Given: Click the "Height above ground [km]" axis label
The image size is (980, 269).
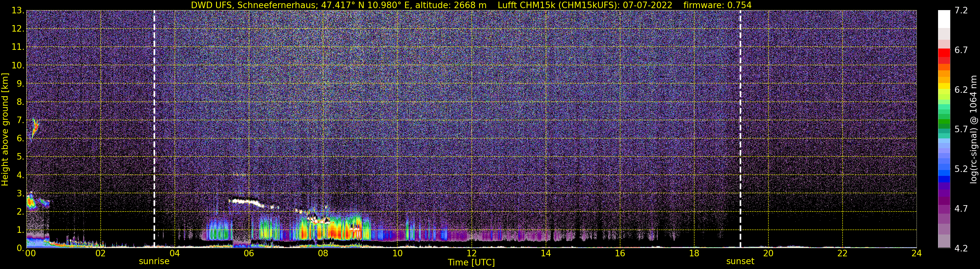Looking at the screenshot, I should tap(5, 129).
